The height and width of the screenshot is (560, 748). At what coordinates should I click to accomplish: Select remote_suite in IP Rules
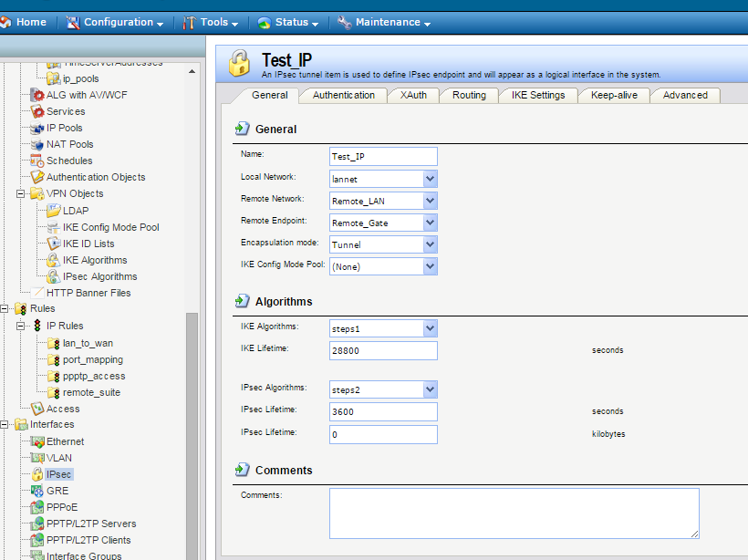coord(91,392)
